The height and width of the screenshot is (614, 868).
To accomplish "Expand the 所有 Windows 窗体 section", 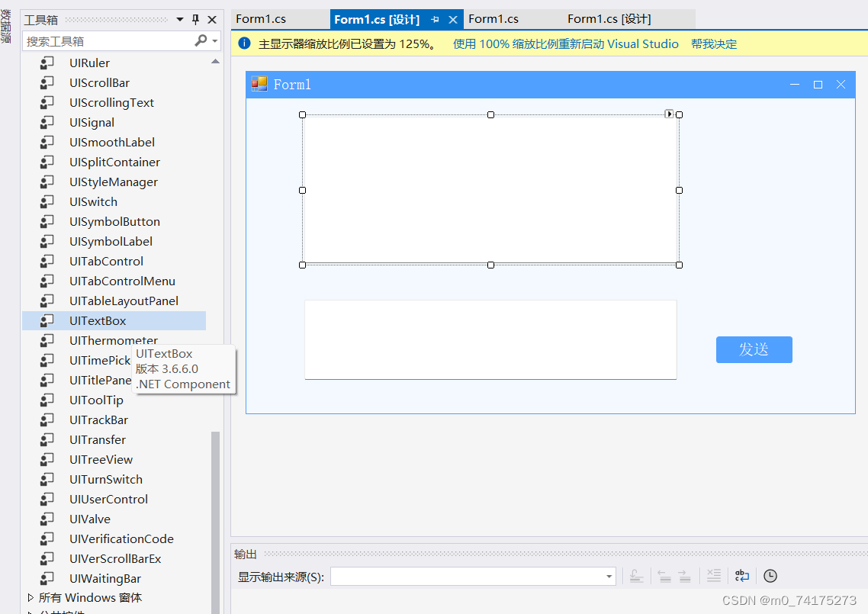I will [31, 598].
